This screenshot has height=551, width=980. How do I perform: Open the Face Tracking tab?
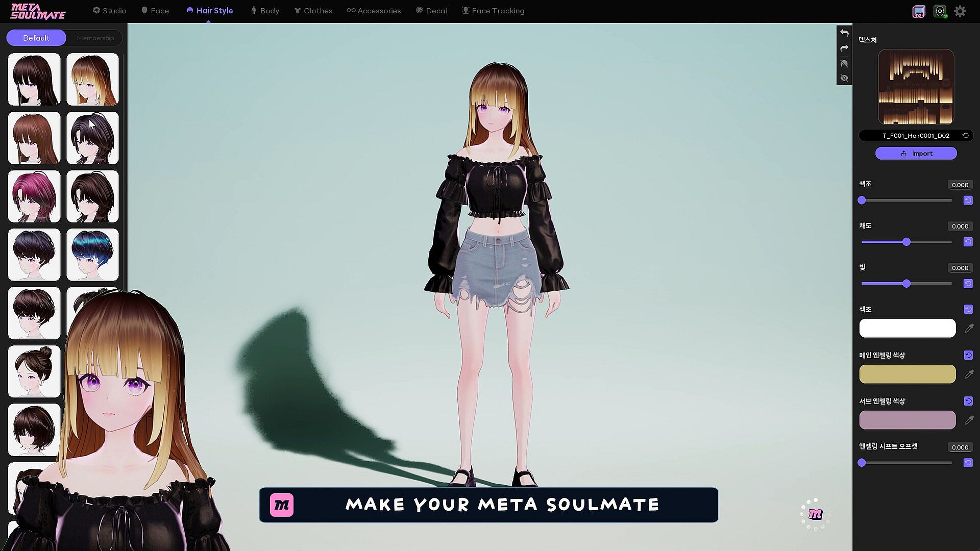(x=493, y=11)
